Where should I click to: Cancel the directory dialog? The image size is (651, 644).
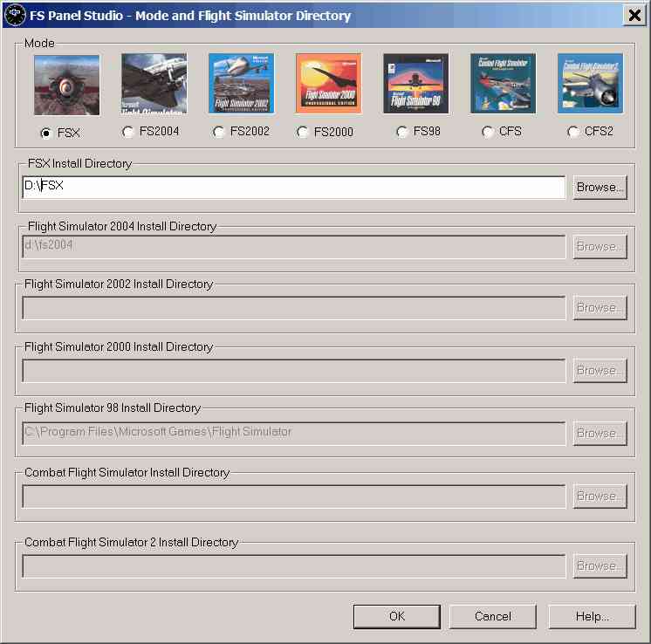tap(493, 617)
